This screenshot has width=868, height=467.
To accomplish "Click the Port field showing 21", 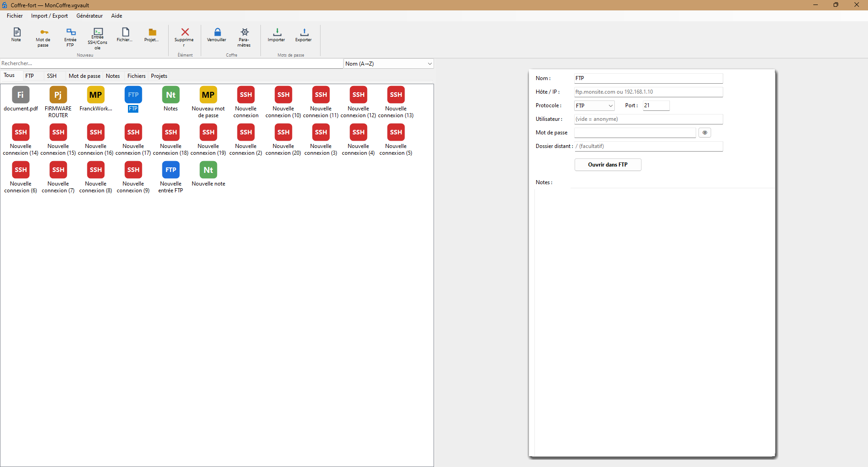I will click(656, 105).
